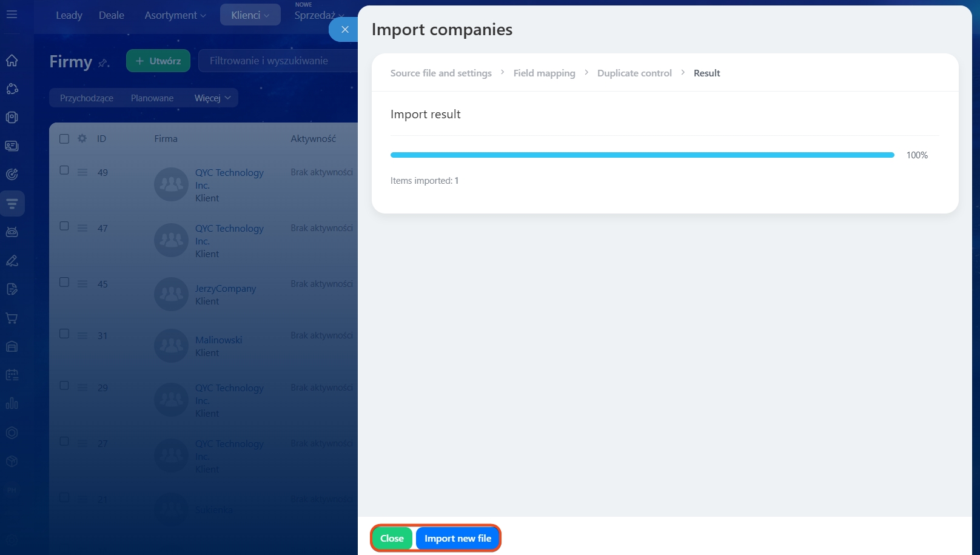
Task: Open the cube icon in sidebar
Action: (12, 461)
